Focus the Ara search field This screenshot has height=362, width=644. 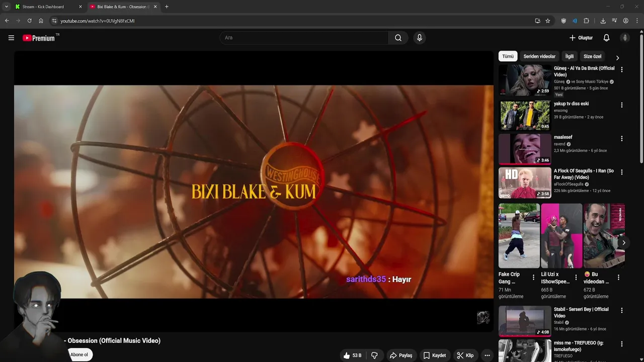click(x=304, y=38)
